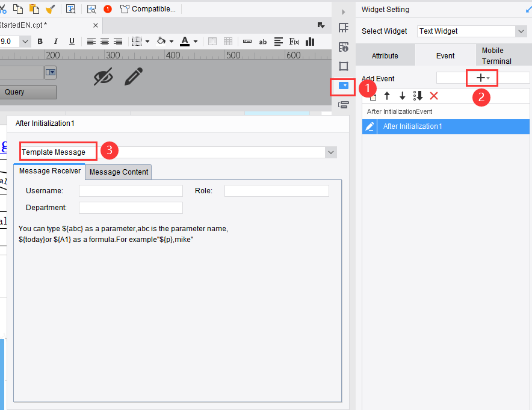The width and height of the screenshot is (532, 410).
Task: Select the Format Painter brush icon
Action: click(x=50, y=9)
